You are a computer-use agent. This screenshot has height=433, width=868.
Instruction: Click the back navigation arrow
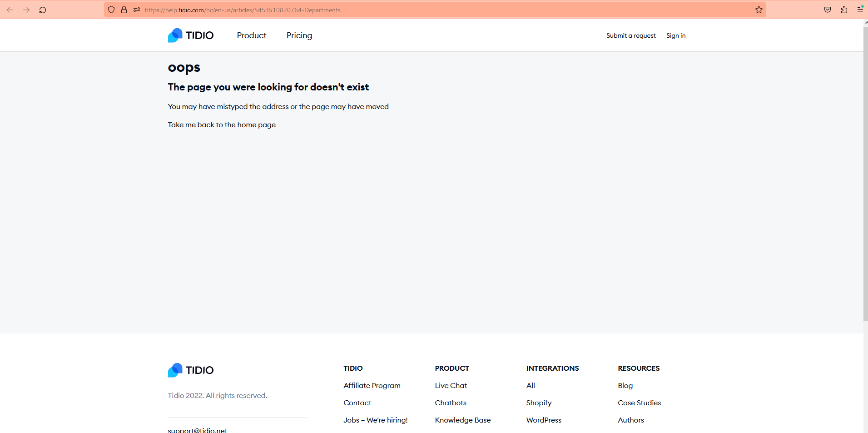tap(10, 10)
